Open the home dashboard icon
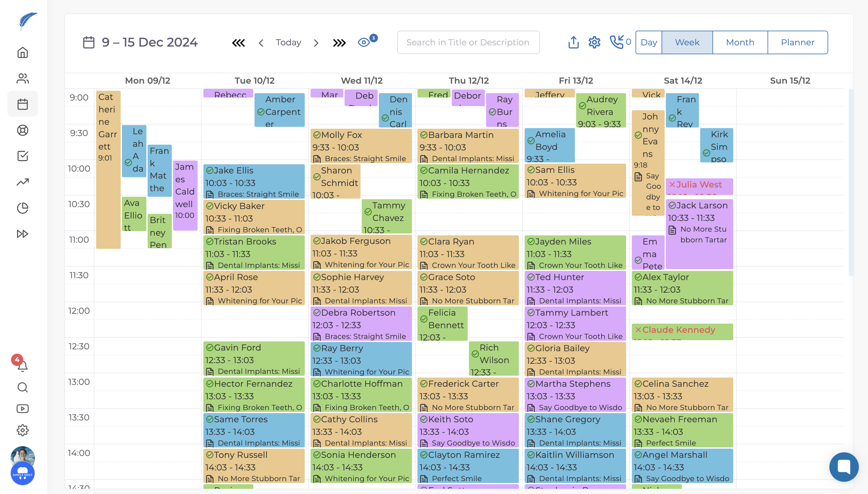This screenshot has height=494, width=868. [23, 53]
